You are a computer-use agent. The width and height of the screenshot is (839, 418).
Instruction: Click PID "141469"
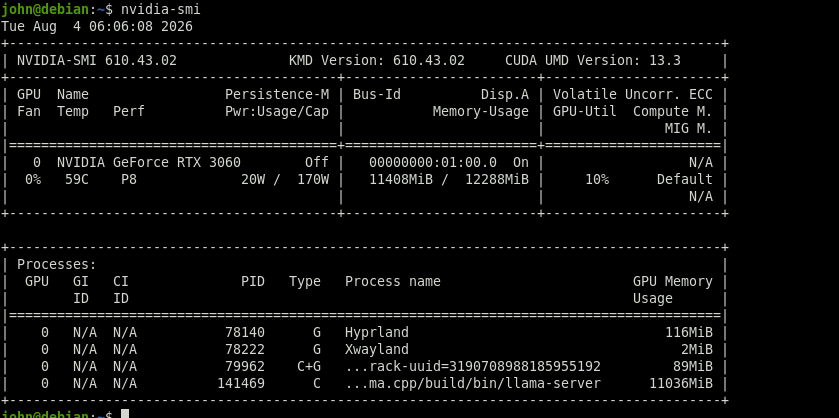tap(241, 384)
